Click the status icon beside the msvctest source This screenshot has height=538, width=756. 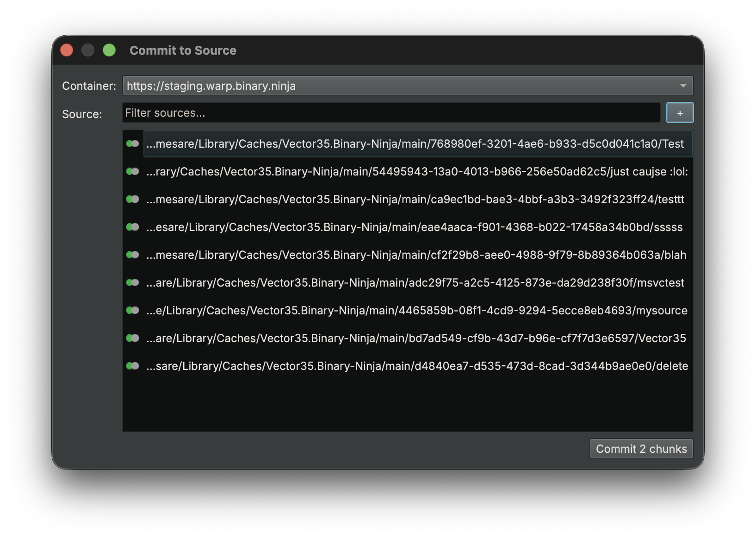tap(132, 282)
